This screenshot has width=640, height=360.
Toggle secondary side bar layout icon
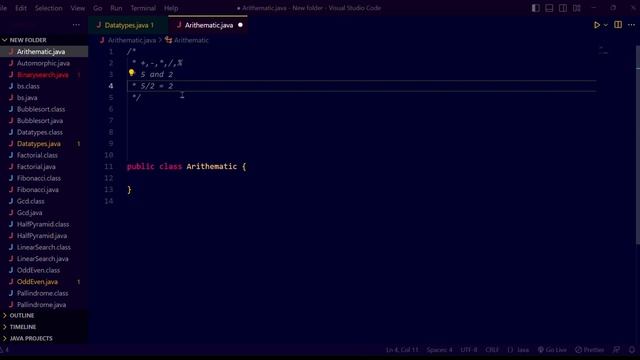pos(563,8)
